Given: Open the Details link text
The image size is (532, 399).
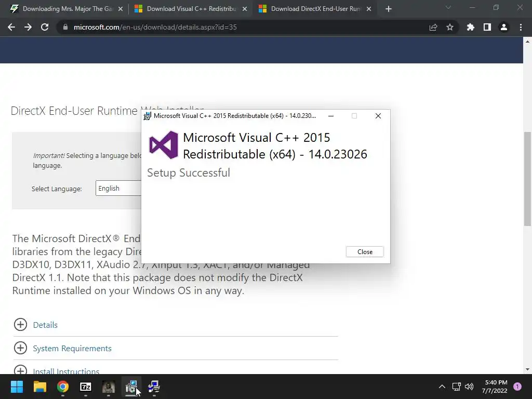Looking at the screenshot, I should pyautogui.click(x=45, y=325).
